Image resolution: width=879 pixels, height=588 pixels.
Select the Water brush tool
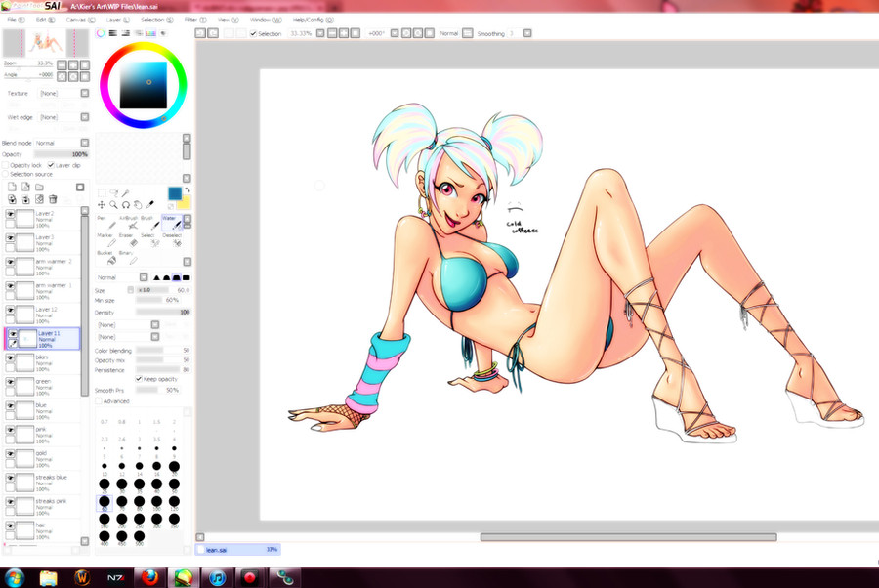click(x=172, y=223)
